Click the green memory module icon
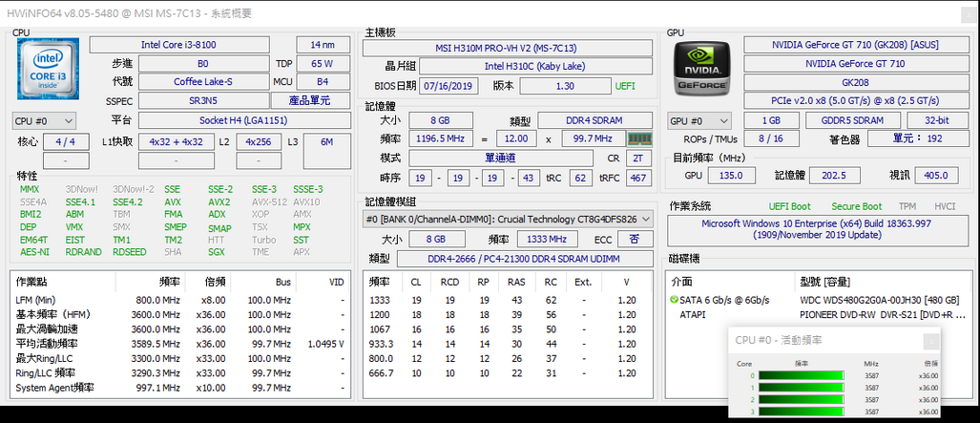This screenshot has width=980, height=423. 638,138
